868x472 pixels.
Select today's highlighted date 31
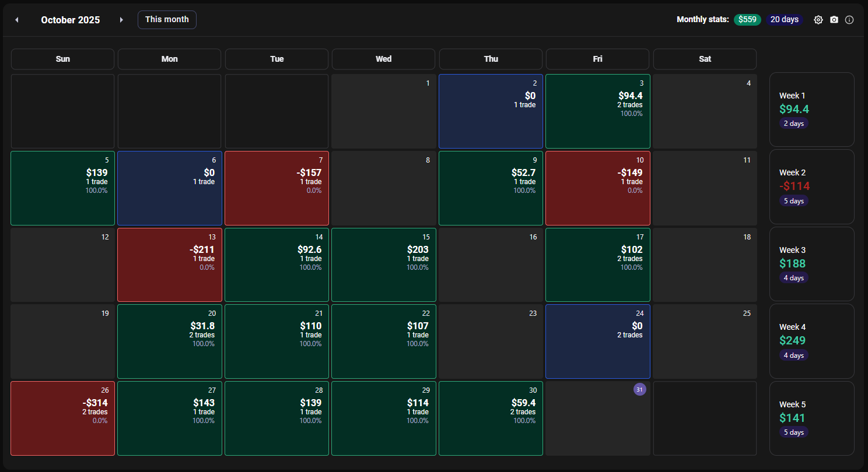pyautogui.click(x=639, y=389)
